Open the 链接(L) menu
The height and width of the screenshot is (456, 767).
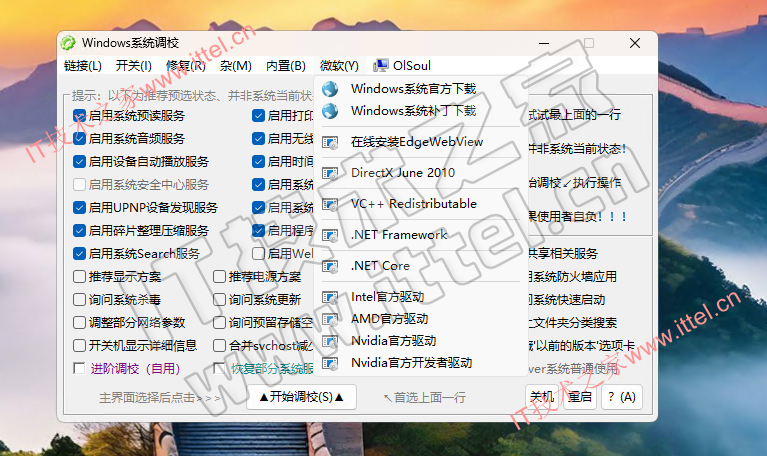point(83,66)
